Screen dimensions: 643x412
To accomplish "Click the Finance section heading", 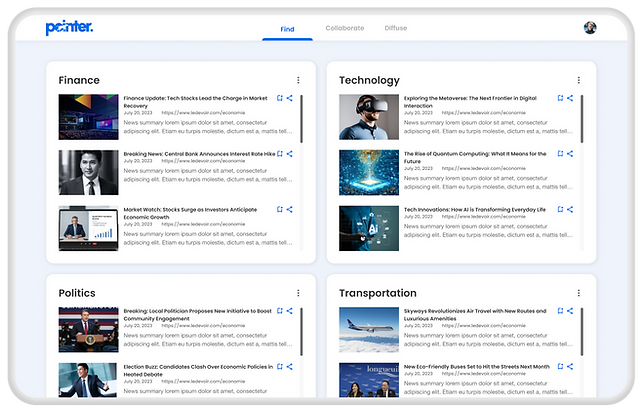I will (79, 80).
